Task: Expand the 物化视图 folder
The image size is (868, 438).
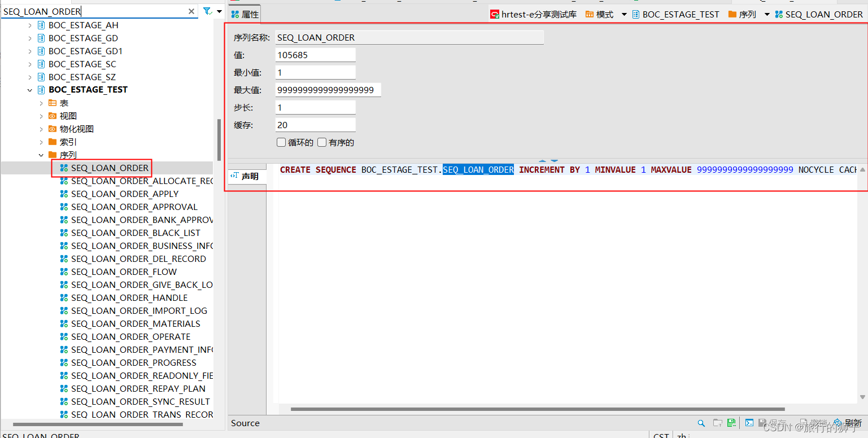Action: 41,129
